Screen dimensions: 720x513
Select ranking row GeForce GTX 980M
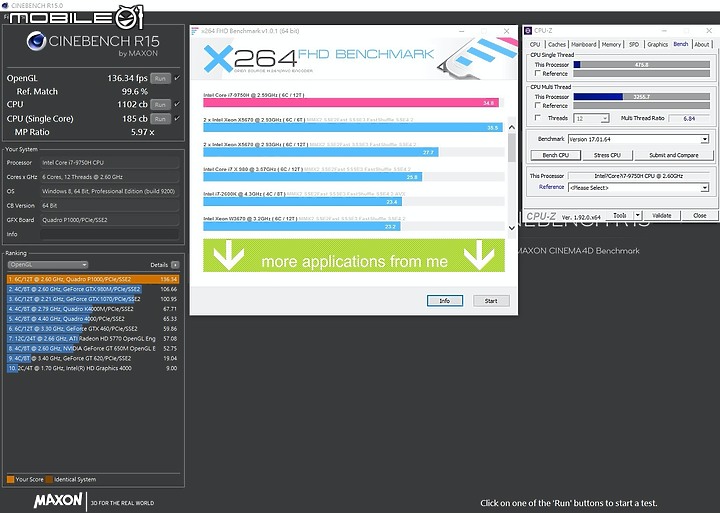[x=93, y=289]
